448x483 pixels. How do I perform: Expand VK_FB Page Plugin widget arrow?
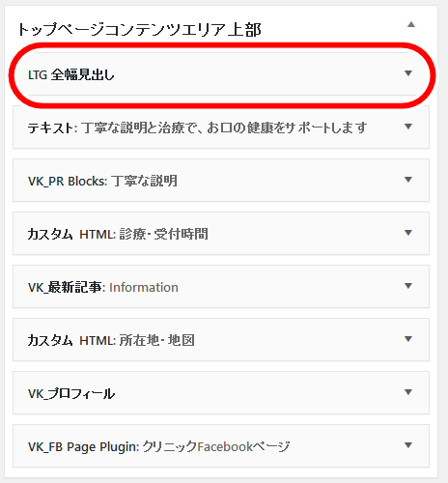point(408,445)
